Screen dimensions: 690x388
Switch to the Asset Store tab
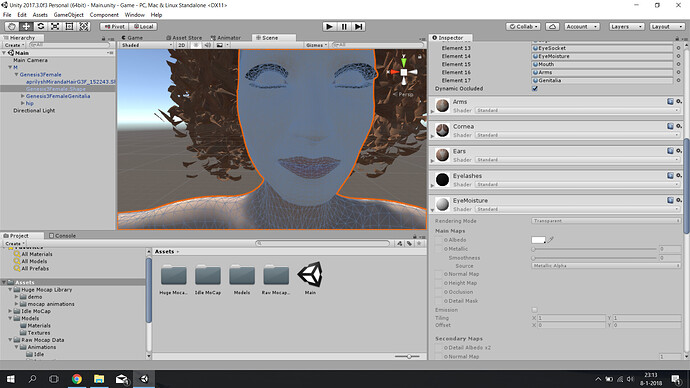[184, 38]
